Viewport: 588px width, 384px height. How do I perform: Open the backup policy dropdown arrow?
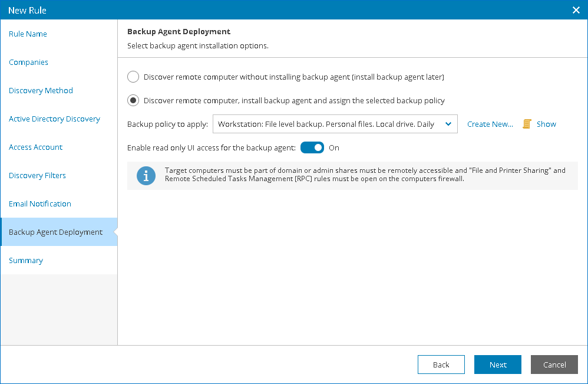(448, 124)
